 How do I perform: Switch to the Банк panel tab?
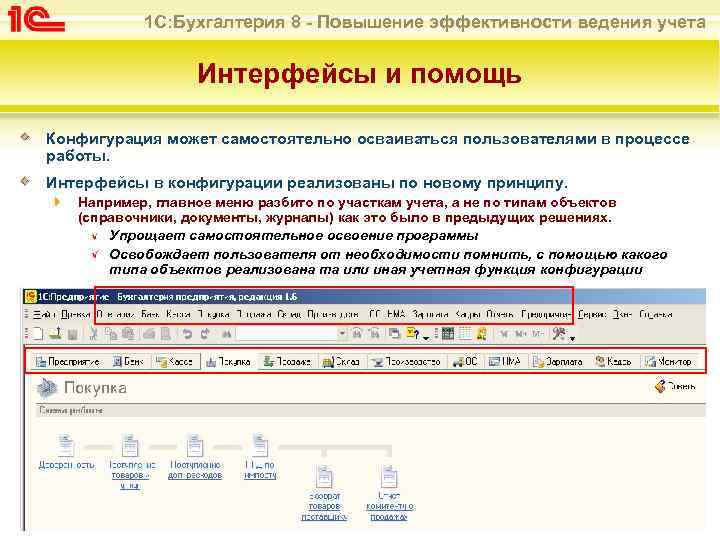pyautogui.click(x=129, y=362)
